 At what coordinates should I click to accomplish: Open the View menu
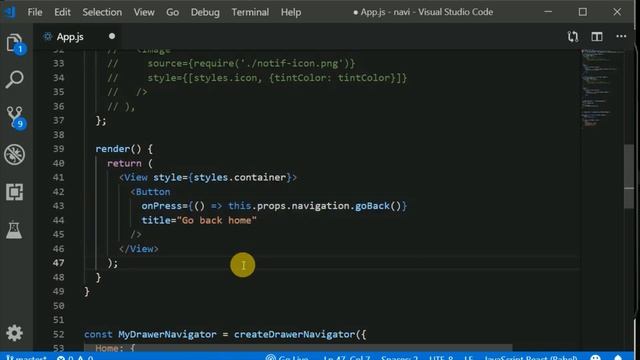click(x=144, y=12)
